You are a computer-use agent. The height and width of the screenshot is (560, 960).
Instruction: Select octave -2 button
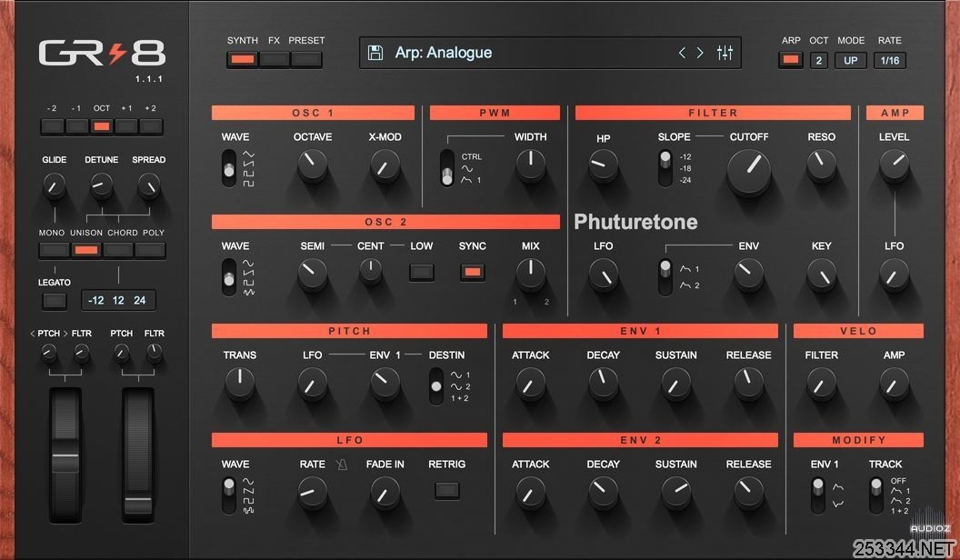tap(52, 126)
